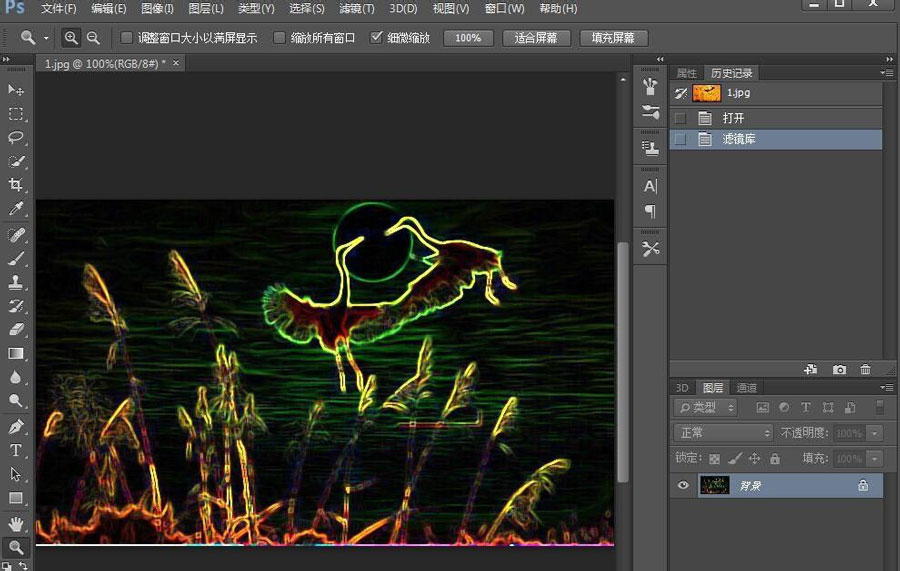
Task: Create new snapshot with camera icon
Action: (x=839, y=370)
